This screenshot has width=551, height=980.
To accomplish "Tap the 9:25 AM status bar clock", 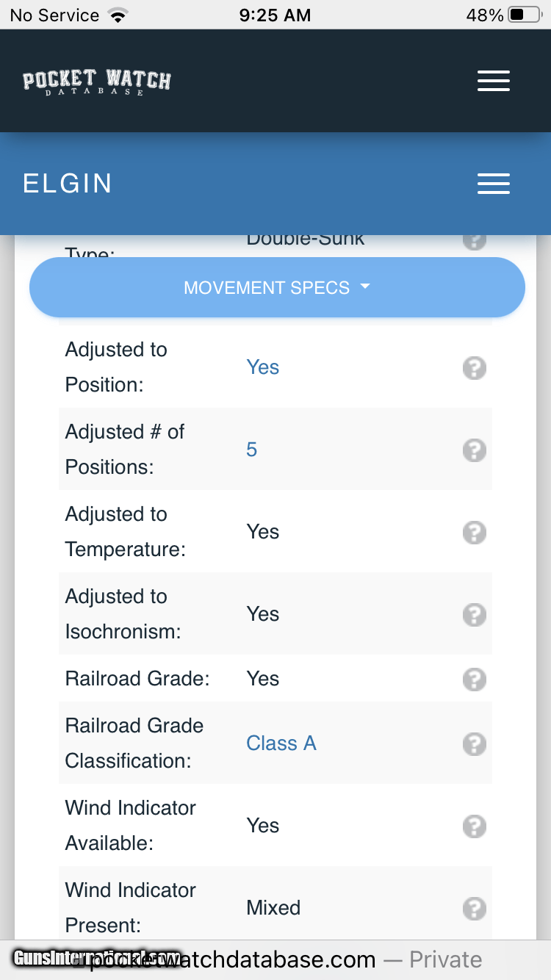I will click(x=275, y=15).
